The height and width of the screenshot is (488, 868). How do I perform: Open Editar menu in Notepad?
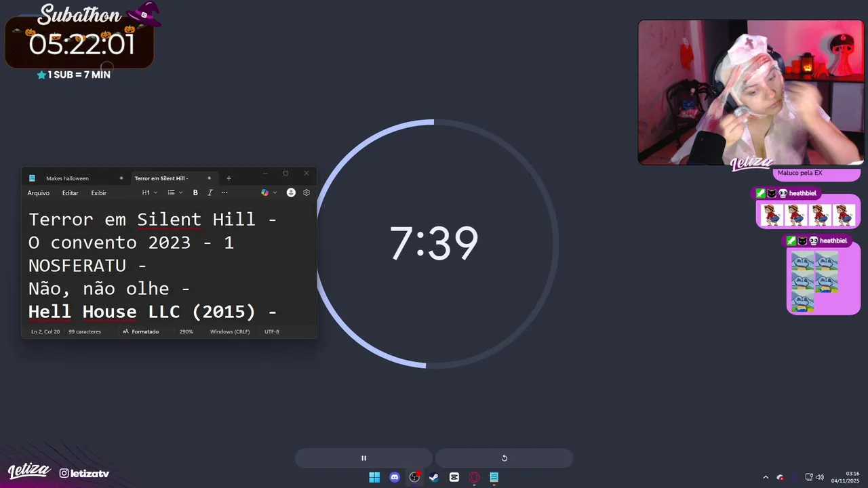71,193
